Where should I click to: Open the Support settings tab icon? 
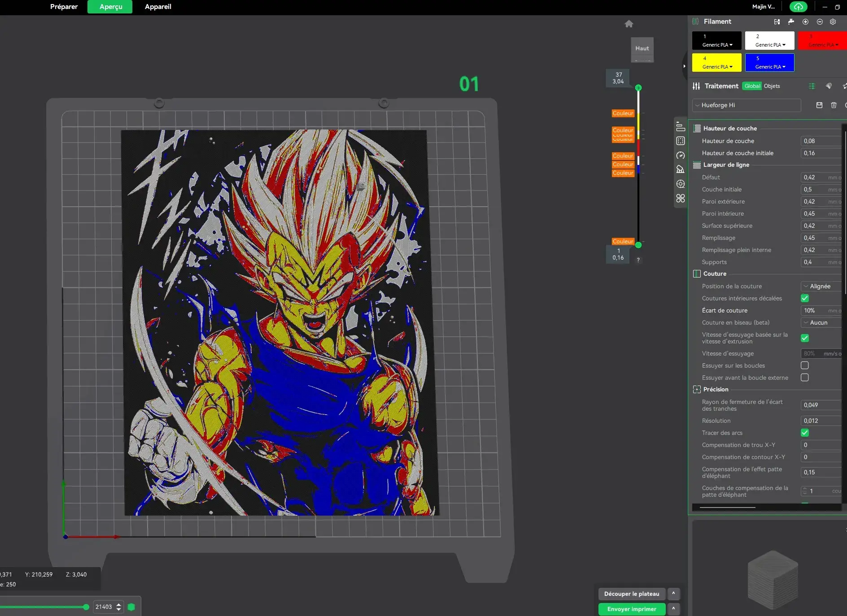click(681, 169)
